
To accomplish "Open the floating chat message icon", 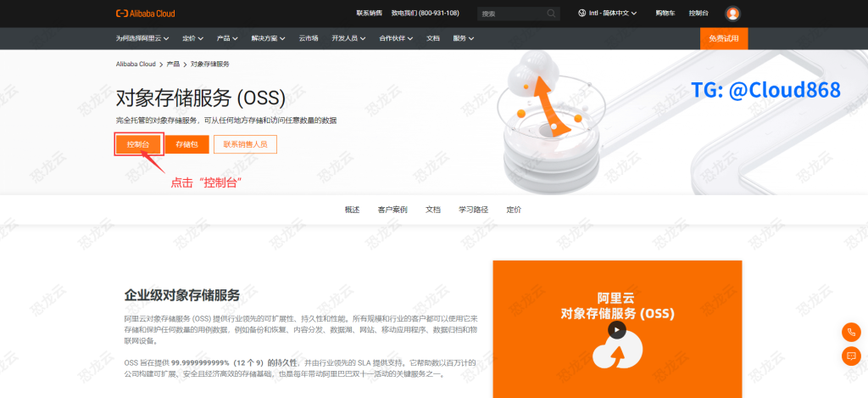I will point(851,356).
